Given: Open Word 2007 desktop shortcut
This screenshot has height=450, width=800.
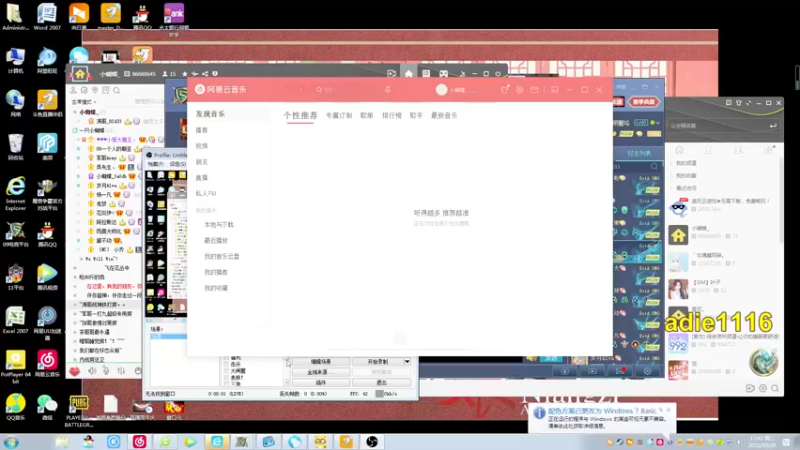Looking at the screenshot, I should (47, 16).
